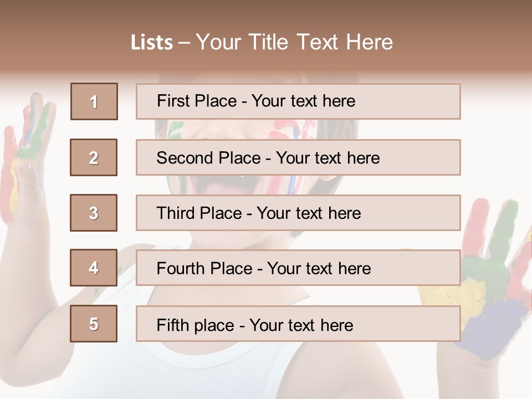The image size is (532, 399).
Task: Click the bold word Lists in title
Action: (x=152, y=42)
